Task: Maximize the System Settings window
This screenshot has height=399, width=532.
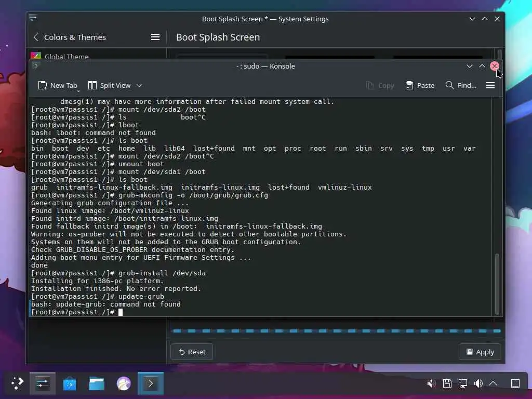Action: click(485, 19)
